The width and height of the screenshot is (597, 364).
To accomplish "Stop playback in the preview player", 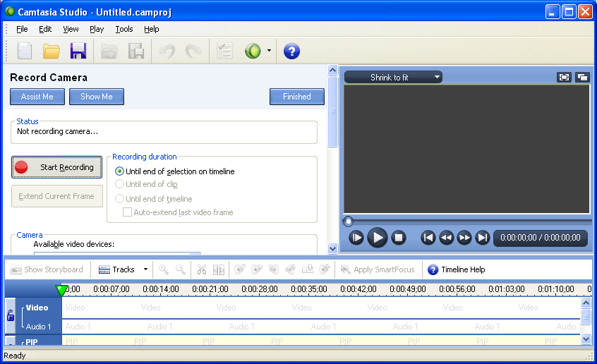I will click(x=399, y=238).
